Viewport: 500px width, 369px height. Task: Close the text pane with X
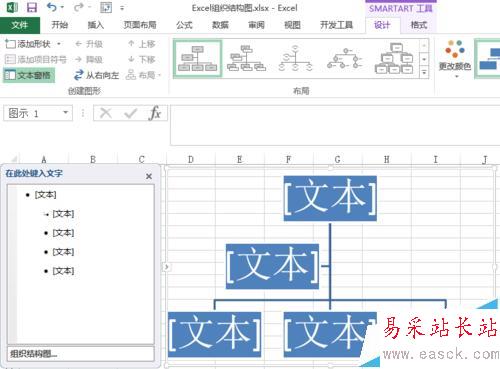coord(149,176)
